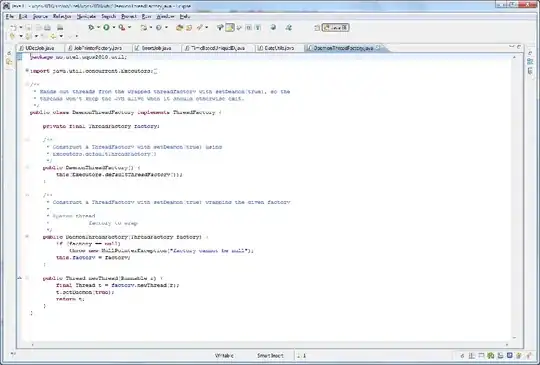540x365 pixels.
Task: Open the New Java Class dropdown arrow
Action: click(x=167, y=28)
